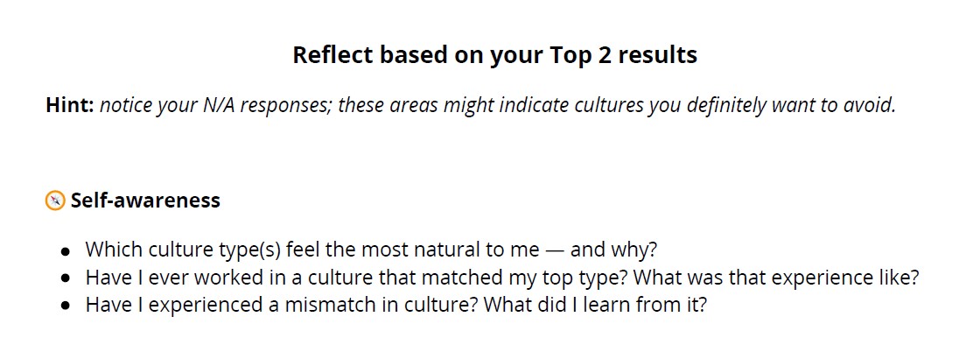Click the phrase 'and why?'
Viewport: 980px width, 359px height.
click(613, 250)
